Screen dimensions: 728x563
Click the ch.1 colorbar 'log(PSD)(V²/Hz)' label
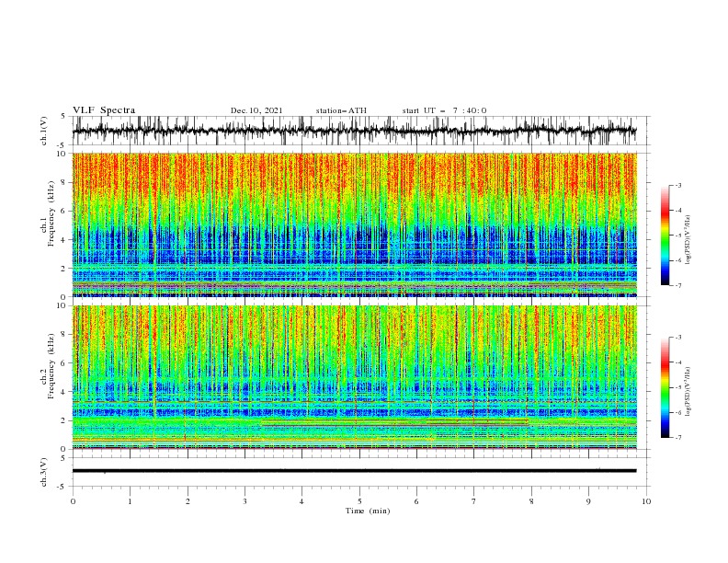tap(688, 240)
